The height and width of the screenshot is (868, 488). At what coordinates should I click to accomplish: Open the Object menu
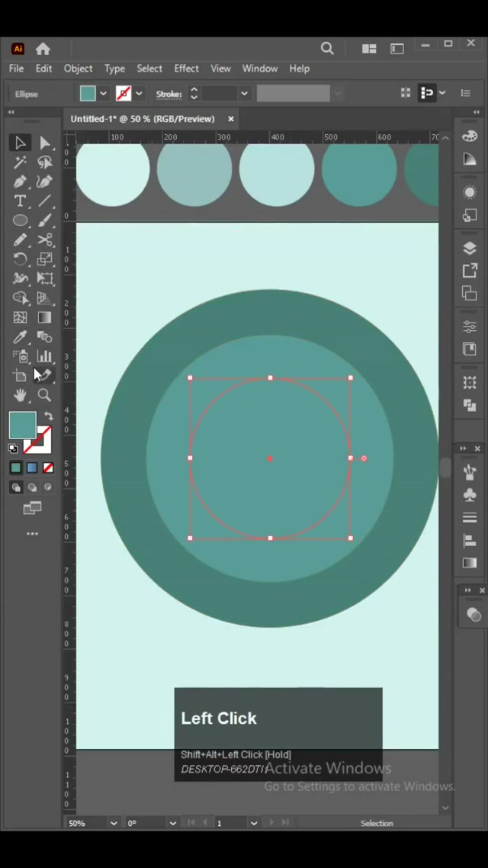[78, 69]
